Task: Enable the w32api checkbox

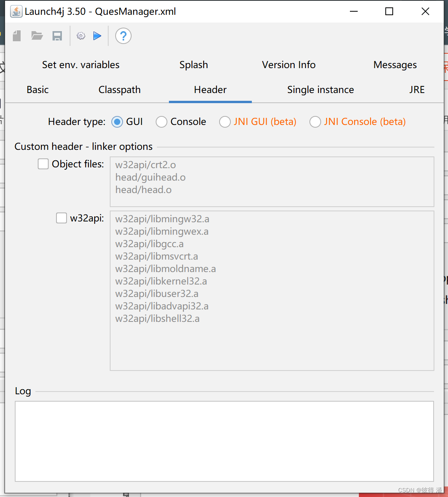Action: 61,218
